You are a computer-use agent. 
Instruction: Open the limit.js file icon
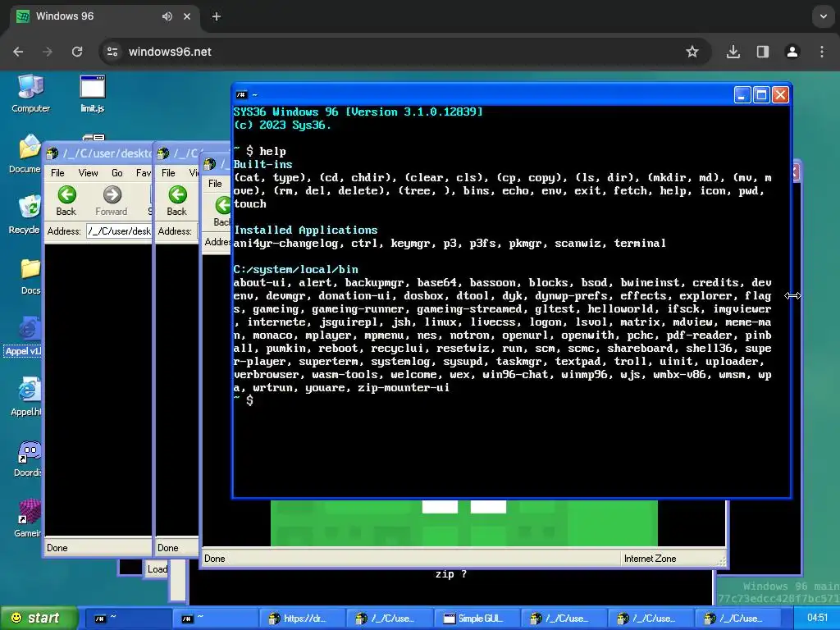[92, 94]
